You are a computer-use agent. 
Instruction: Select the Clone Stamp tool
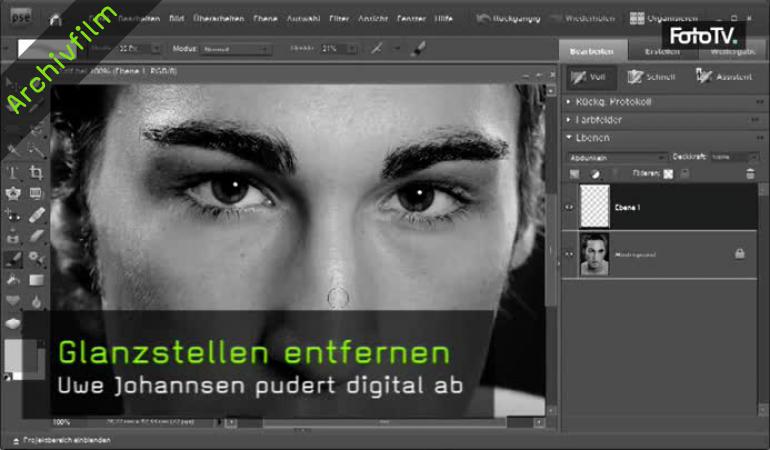coord(12,237)
